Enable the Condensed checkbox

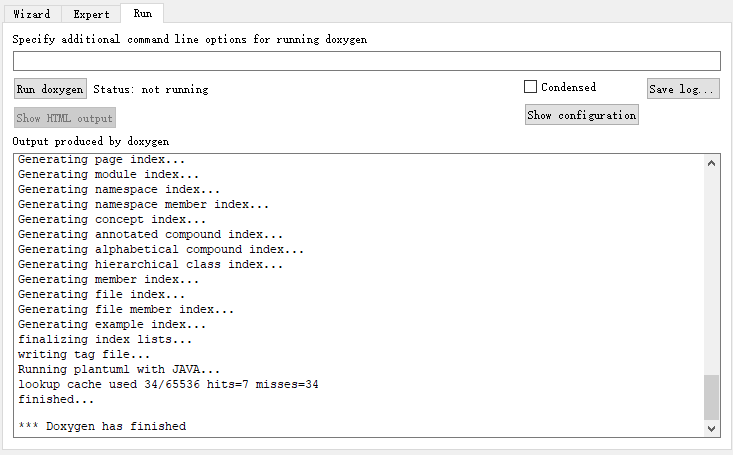[531, 87]
